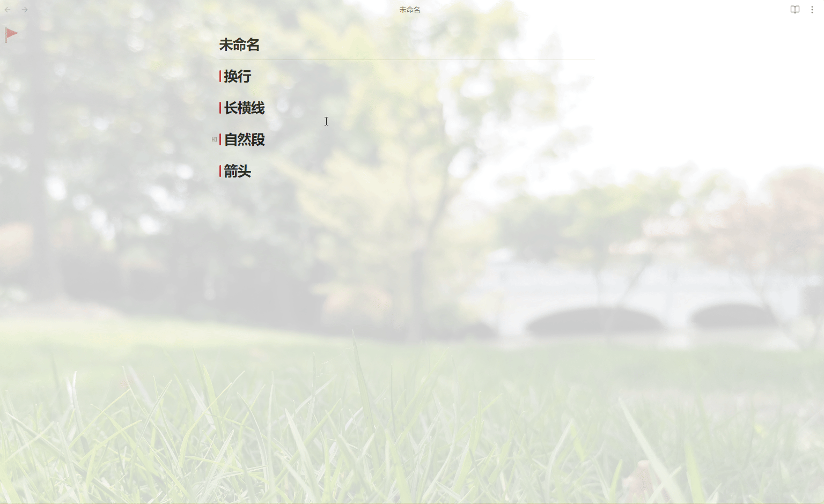Open the more options three-dot menu
This screenshot has width=824, height=504.
812,10
